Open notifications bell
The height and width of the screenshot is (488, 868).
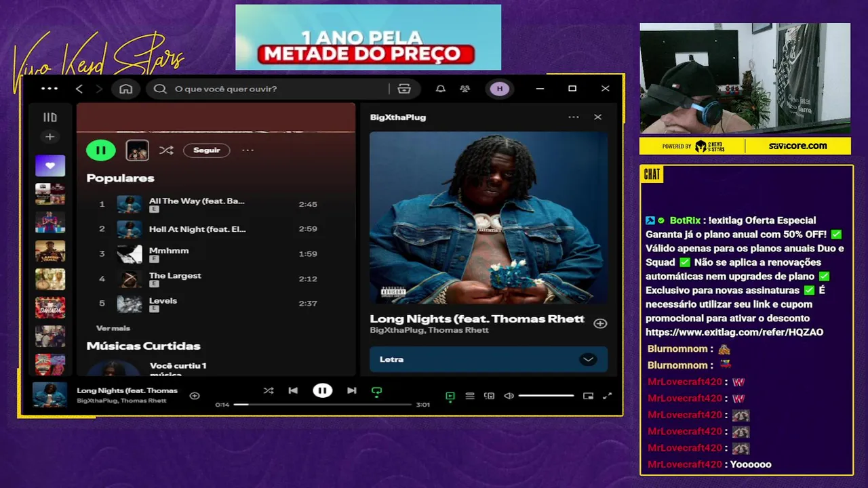click(441, 89)
